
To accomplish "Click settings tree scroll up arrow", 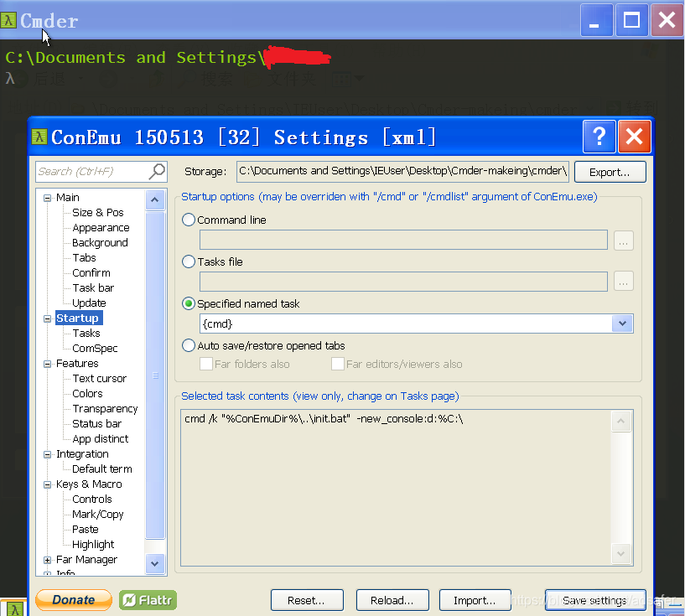I will tap(154, 200).
